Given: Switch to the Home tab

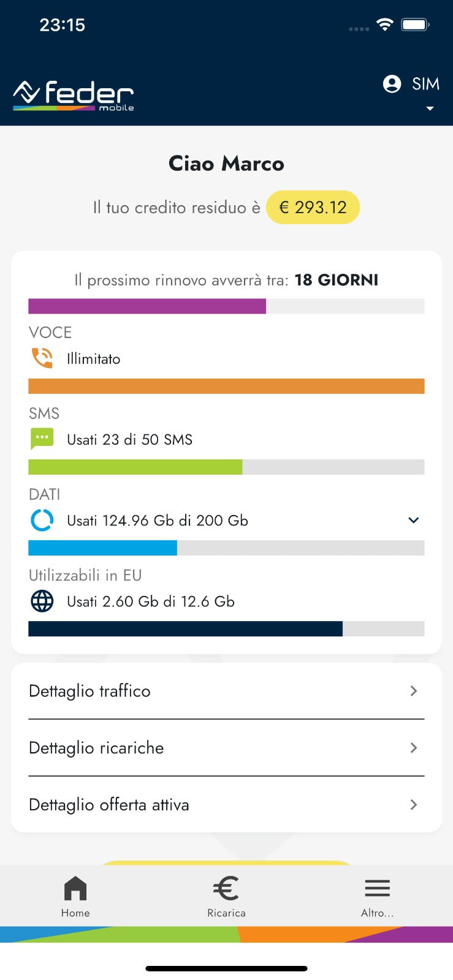Looking at the screenshot, I should tap(75, 895).
